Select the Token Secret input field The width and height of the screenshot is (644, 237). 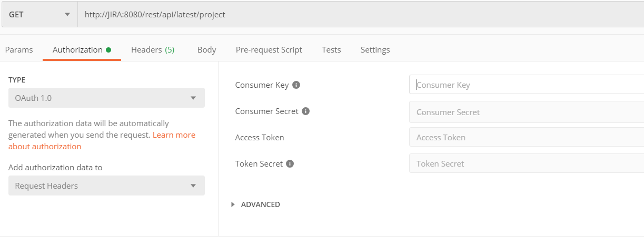point(527,163)
